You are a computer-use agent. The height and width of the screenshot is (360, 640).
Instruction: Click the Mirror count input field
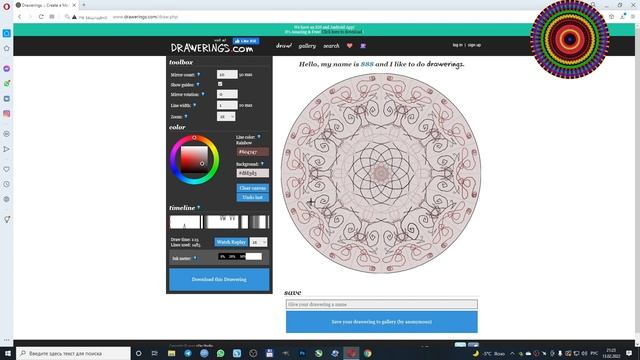coord(227,74)
